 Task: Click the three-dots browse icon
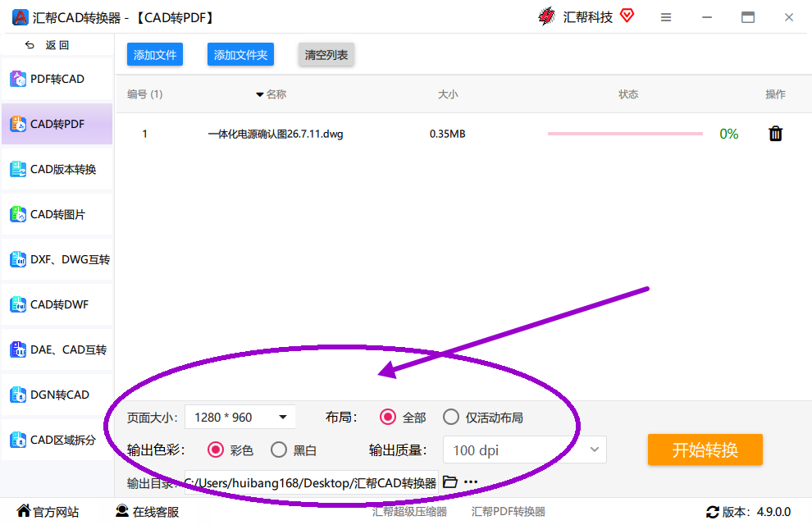pos(471,482)
